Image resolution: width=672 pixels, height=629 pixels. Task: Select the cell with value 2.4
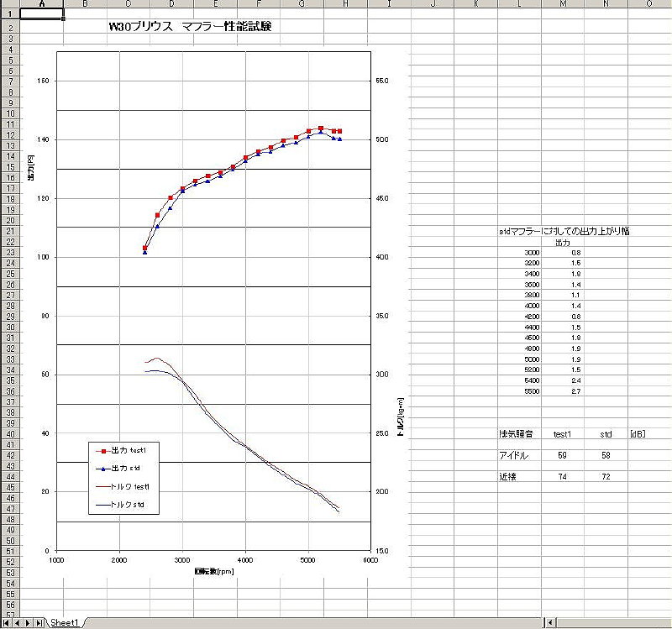[563, 380]
